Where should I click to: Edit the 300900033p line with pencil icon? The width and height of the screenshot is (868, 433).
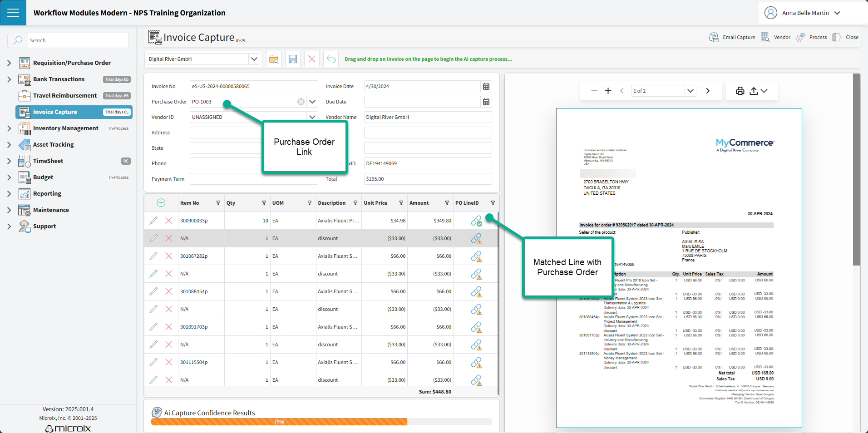coord(153,221)
